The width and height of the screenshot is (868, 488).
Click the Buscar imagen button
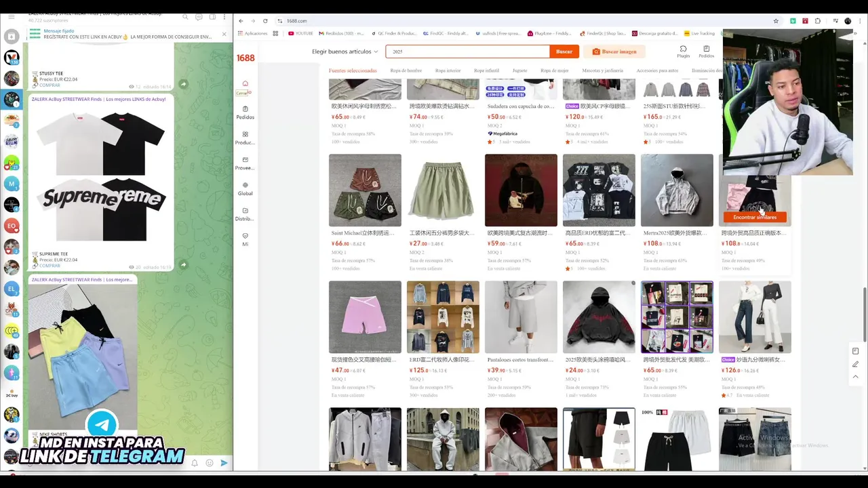pyautogui.click(x=614, y=52)
